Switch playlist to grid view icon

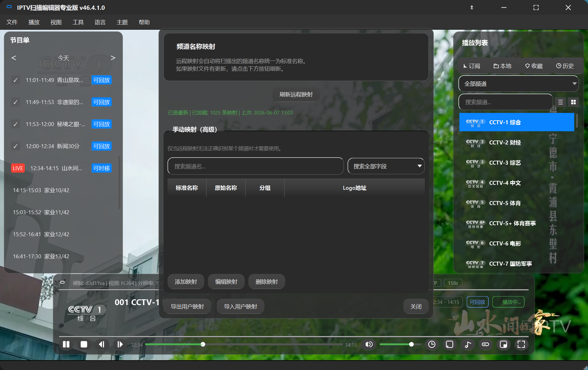[573, 102]
